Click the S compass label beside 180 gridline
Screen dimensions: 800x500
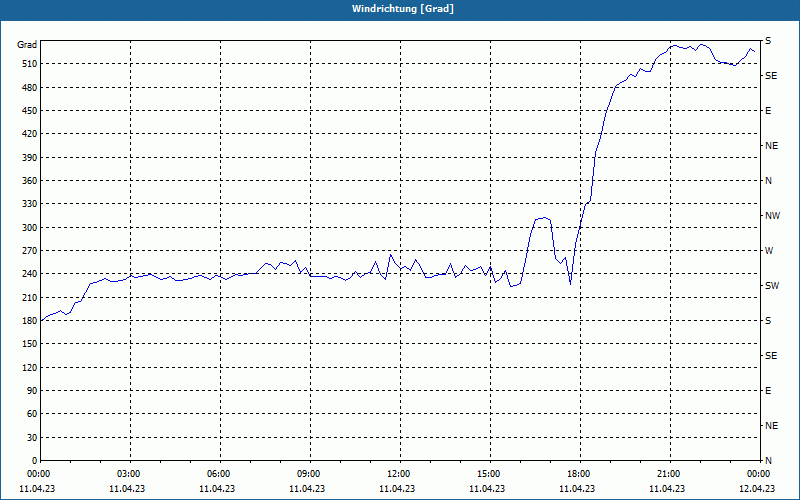(768, 321)
